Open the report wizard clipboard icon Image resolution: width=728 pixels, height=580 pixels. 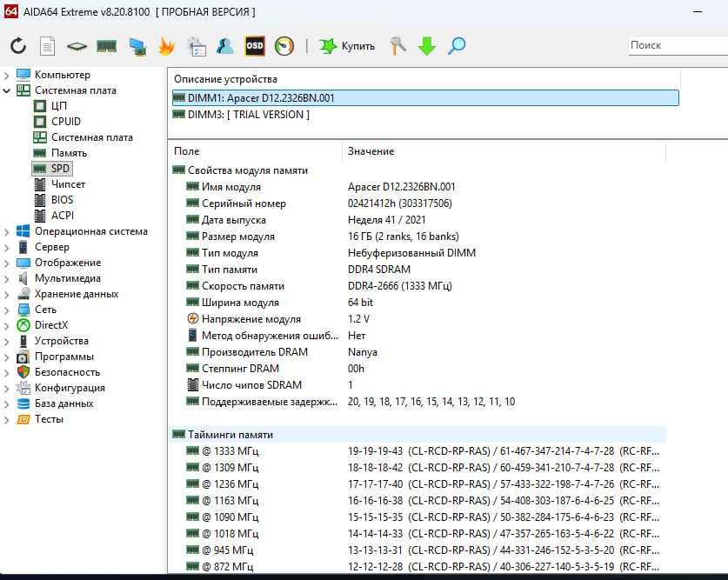point(197,46)
